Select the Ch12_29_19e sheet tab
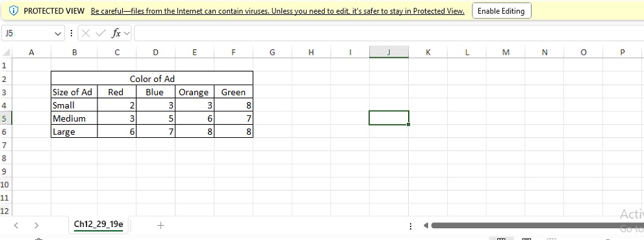Image resolution: width=644 pixels, height=240 pixels. point(98,224)
